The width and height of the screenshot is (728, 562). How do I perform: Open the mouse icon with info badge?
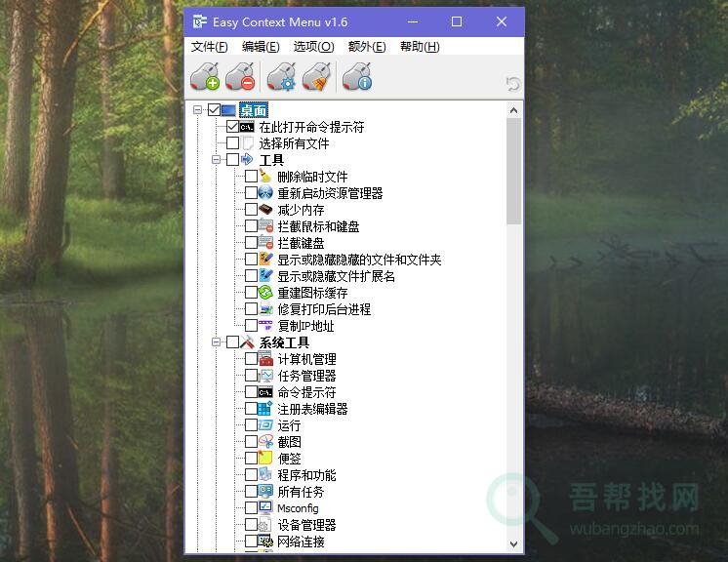pyautogui.click(x=358, y=76)
